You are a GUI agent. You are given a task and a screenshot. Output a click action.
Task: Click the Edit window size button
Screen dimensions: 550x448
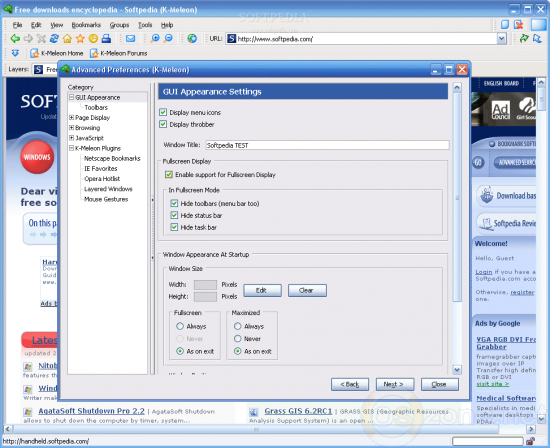[x=262, y=290]
